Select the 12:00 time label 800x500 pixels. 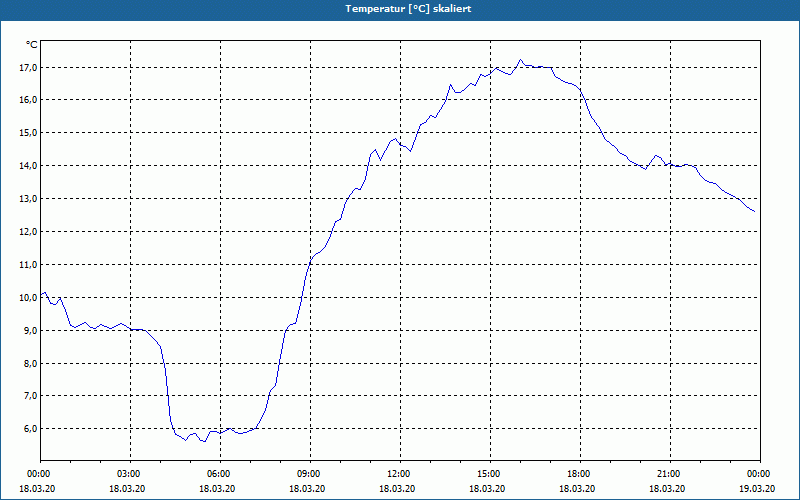[x=397, y=474]
